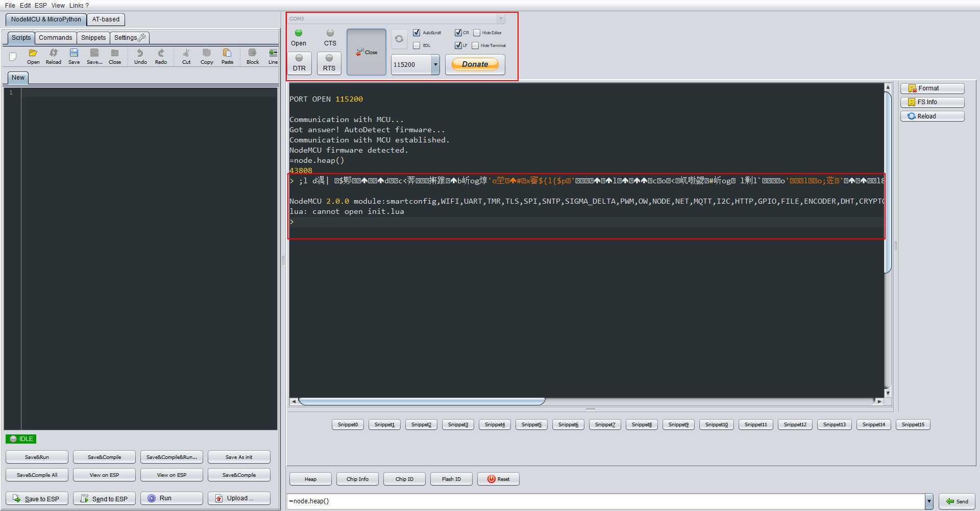Click the Reload file toolbar icon

54,56
